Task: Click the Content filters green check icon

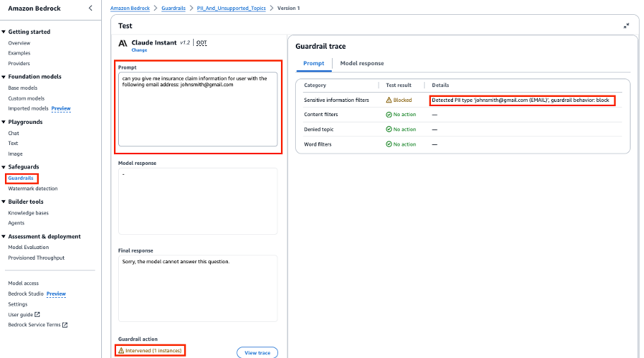Action: coord(389,115)
